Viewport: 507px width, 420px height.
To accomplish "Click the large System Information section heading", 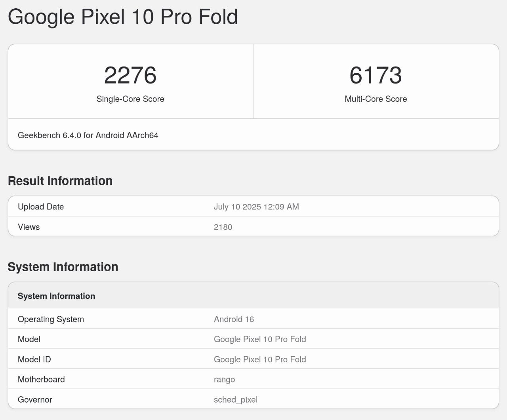I will point(63,267).
